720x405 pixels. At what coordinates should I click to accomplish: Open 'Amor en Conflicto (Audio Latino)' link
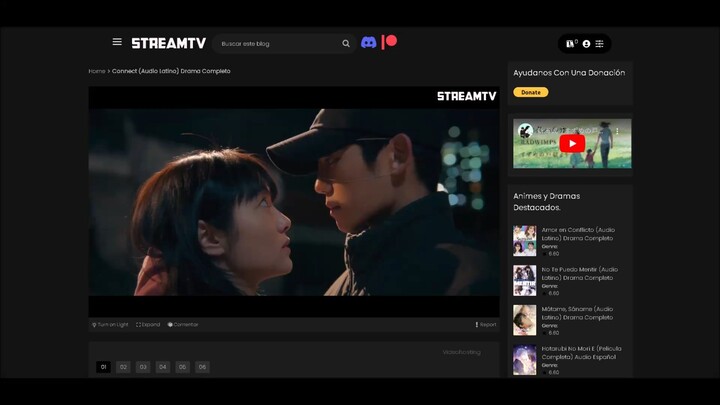(578, 234)
